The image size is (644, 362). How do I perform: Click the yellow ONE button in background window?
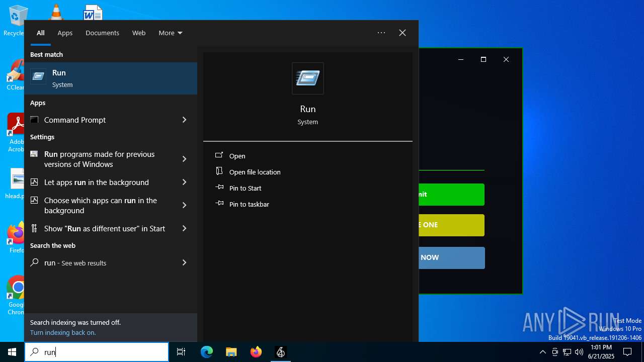(451, 225)
